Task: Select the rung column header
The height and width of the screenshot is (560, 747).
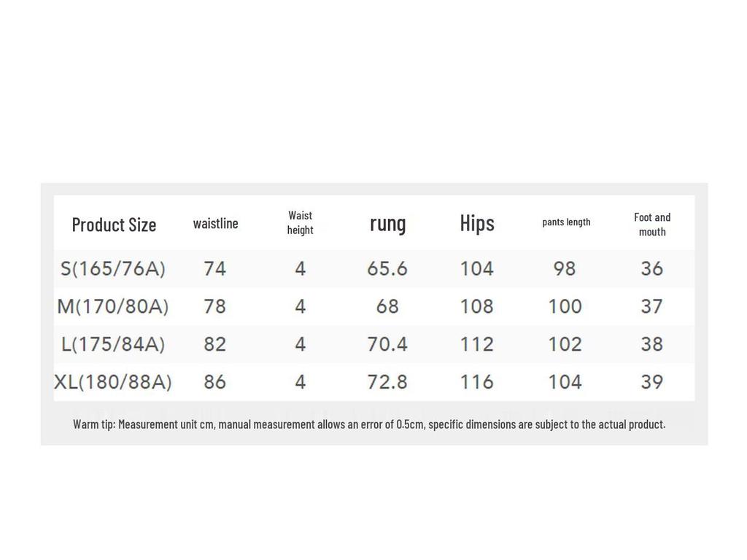Action: point(387,223)
